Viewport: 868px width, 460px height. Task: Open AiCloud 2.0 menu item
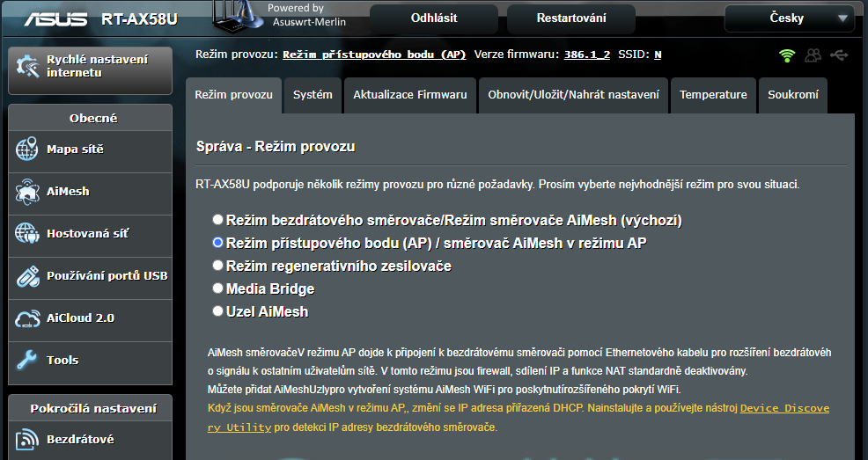pos(90,321)
